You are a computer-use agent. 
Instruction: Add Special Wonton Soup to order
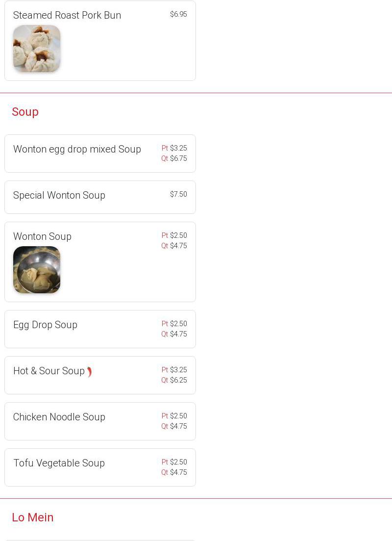[59, 195]
